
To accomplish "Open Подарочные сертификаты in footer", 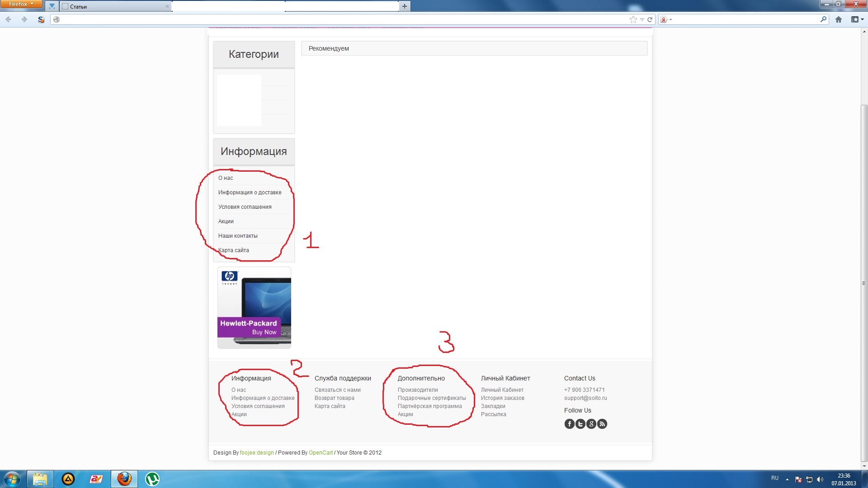I will [431, 398].
